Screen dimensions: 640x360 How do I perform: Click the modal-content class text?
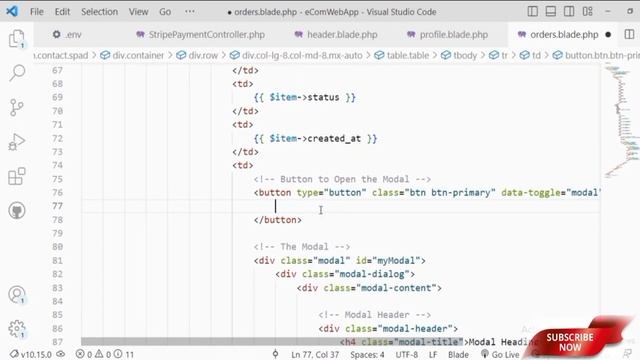tap(396, 288)
